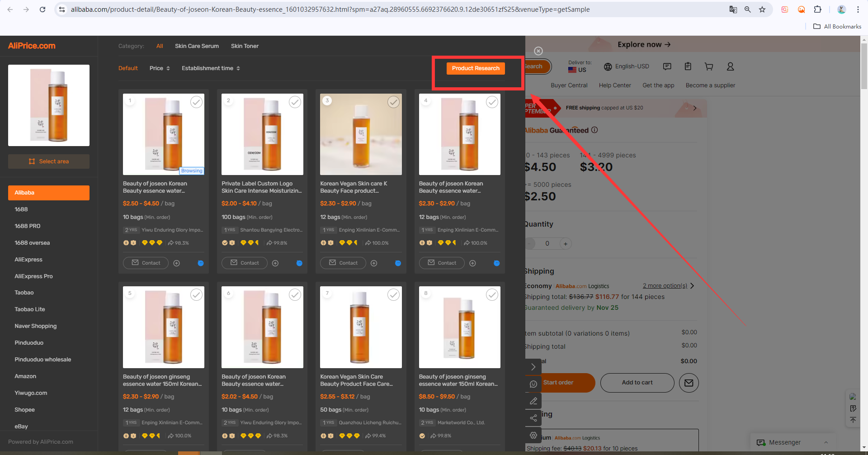Viewport: 868px width, 455px height.
Task: Open the Explore now link
Action: (644, 44)
